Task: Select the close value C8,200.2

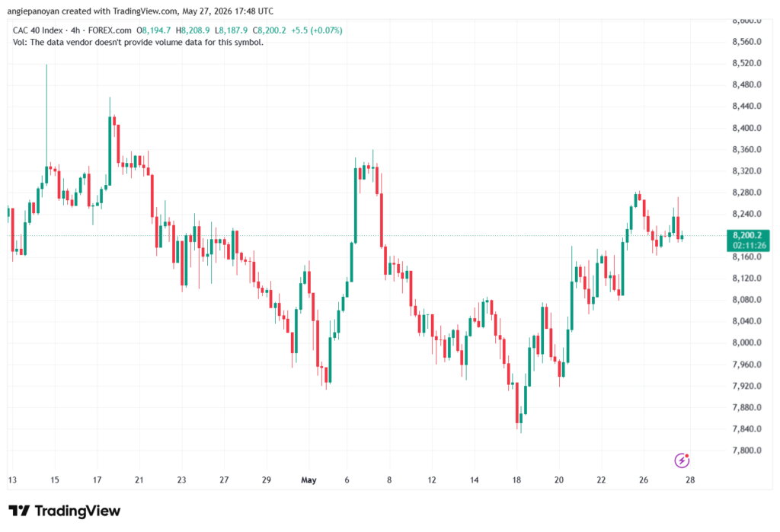Action: click(269, 30)
